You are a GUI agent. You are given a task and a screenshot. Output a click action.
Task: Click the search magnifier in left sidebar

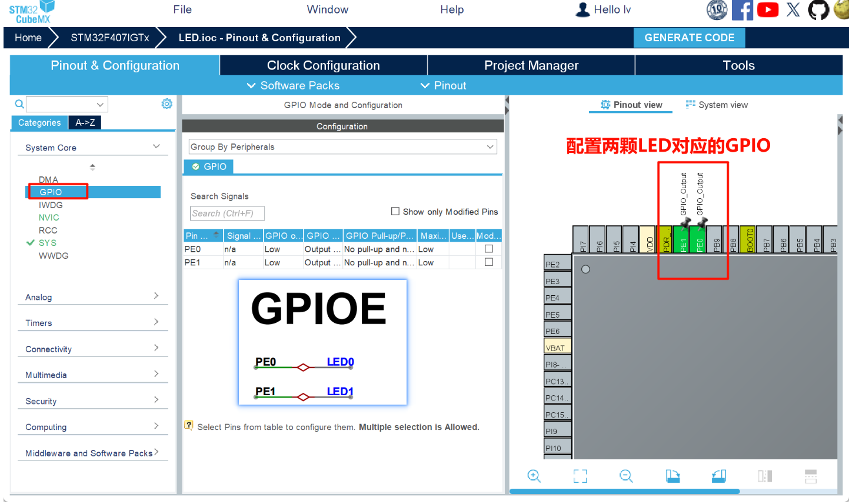(x=19, y=104)
